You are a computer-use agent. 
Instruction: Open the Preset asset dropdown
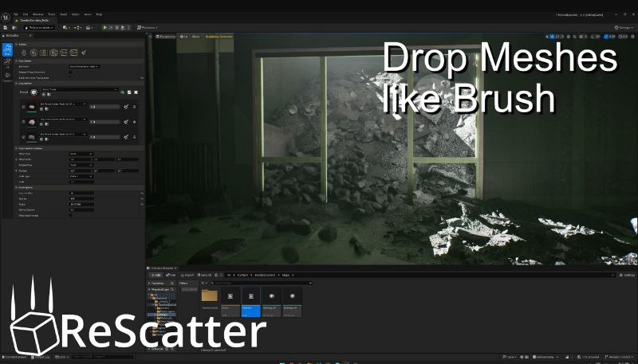[80, 89]
